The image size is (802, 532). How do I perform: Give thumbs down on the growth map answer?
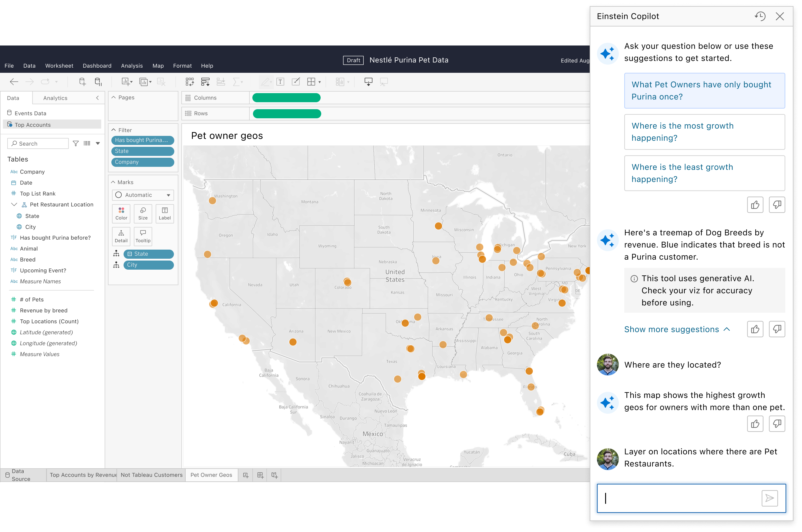(777, 424)
